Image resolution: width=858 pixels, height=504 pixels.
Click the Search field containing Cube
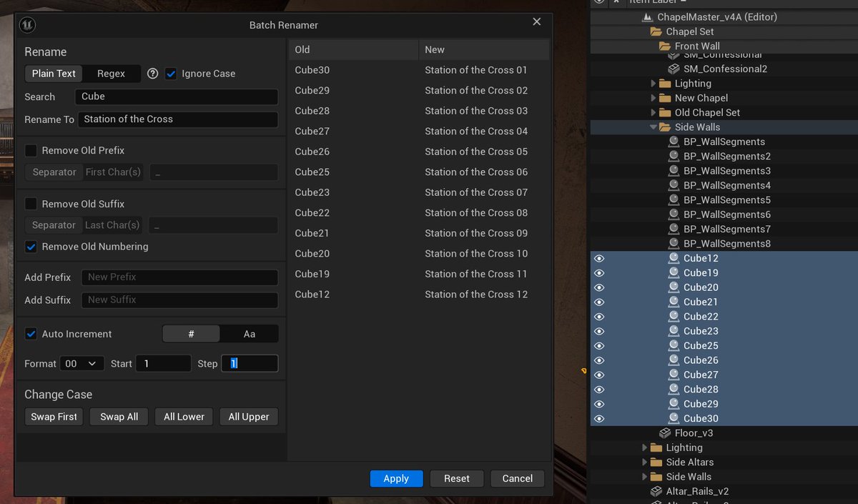[177, 97]
